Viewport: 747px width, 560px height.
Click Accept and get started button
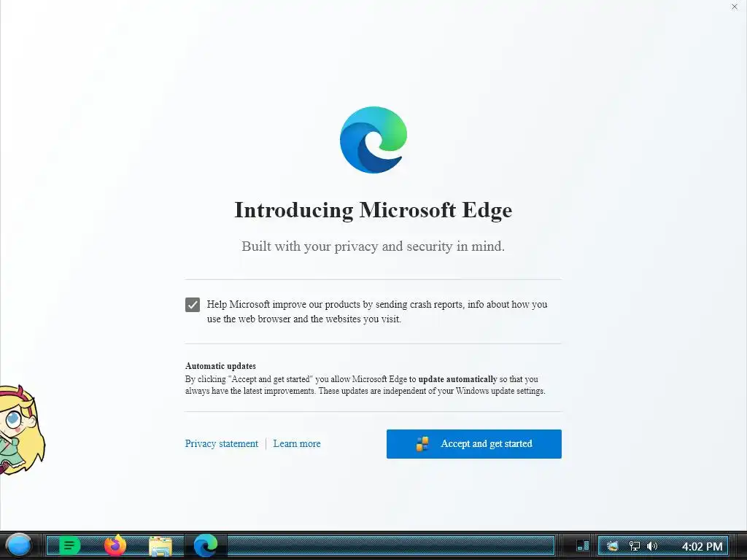pyautogui.click(x=474, y=444)
